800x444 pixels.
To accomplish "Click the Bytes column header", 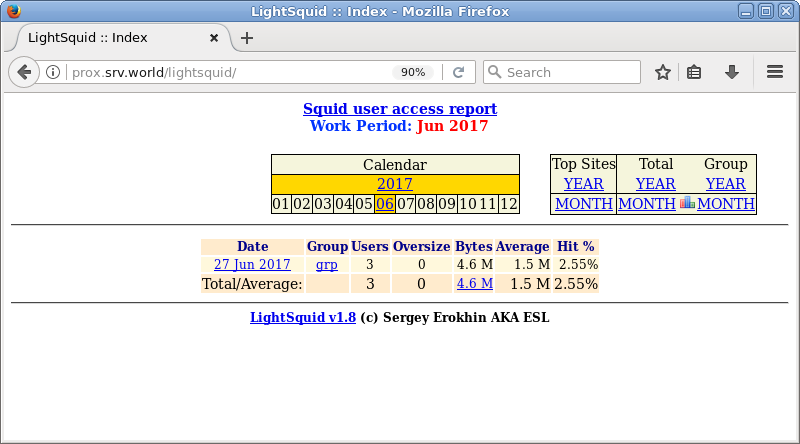I will tap(474, 246).
